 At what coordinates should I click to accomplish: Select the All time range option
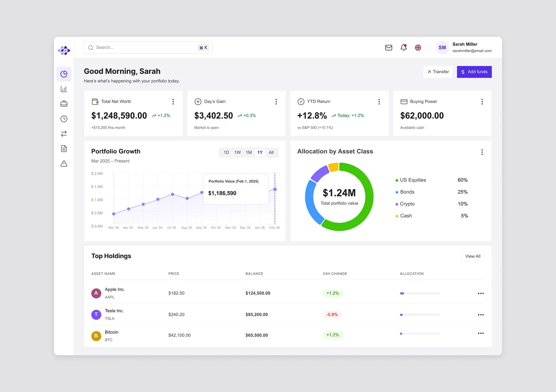coord(271,152)
